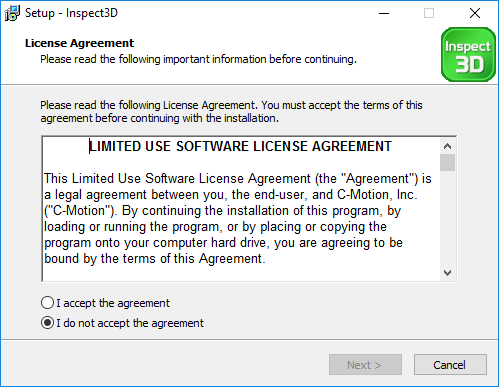
Task: Click the Setup installer icon in title bar
Action: coord(12,13)
